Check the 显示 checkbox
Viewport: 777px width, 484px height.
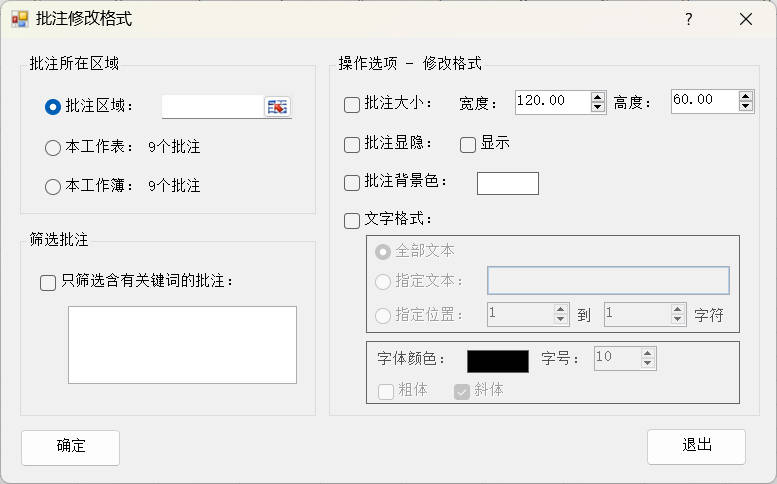[468, 144]
